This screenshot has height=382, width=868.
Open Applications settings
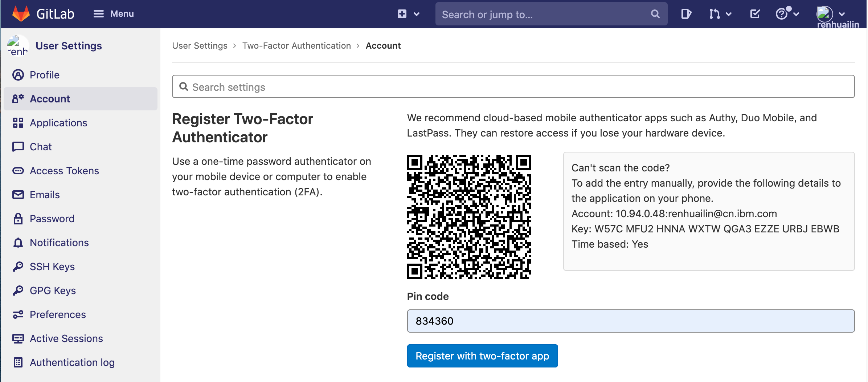point(58,123)
